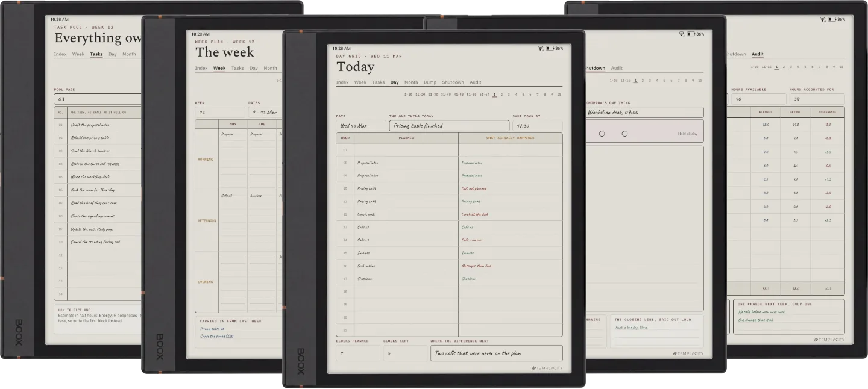Select the What actually happened column header
This screenshot has width=868, height=389.
click(511, 138)
